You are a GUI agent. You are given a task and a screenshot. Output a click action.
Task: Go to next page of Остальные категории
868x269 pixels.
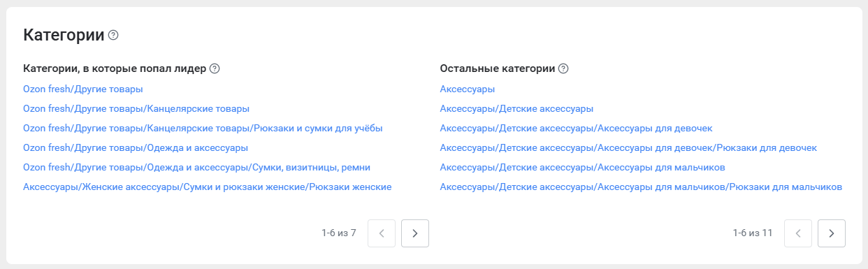click(x=832, y=233)
